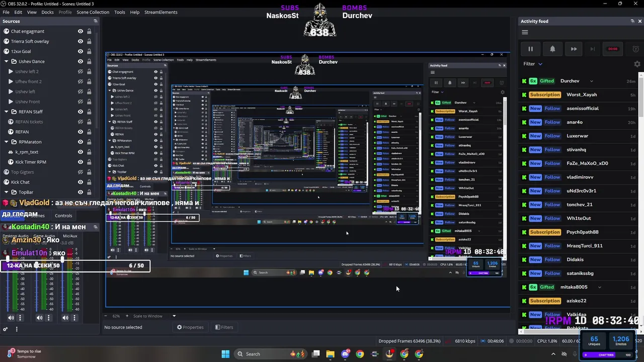Screen dimensions: 644x362
Task: Lock the Kick Chat source
Action: coord(89,182)
